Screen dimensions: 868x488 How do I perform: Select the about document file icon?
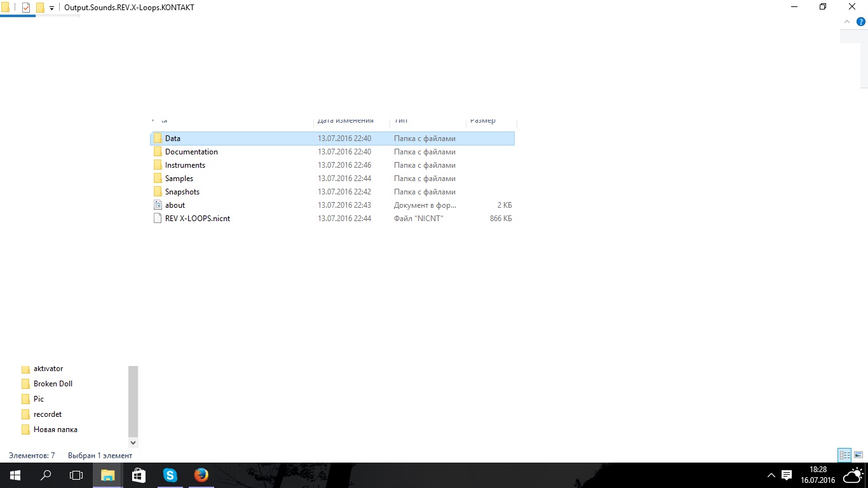coord(158,205)
